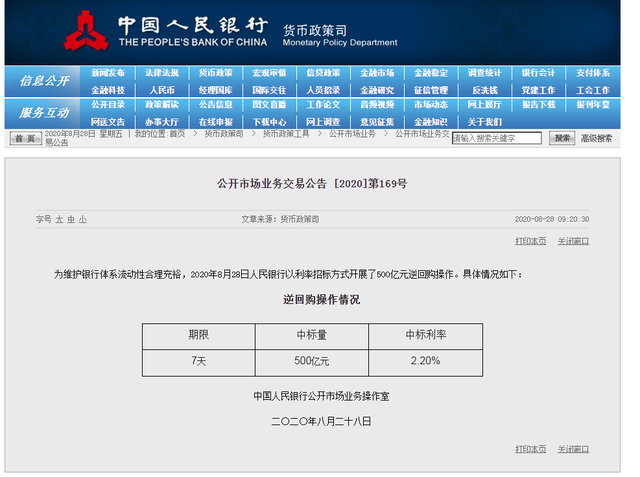Viewport: 640px width, 477px height.
Task: Go to the 图文直播 section
Action: point(269,105)
